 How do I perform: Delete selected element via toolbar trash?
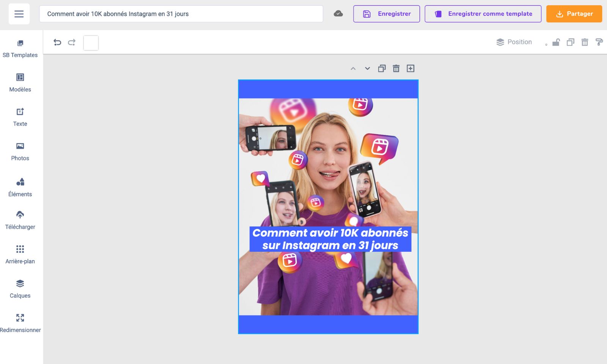585,42
